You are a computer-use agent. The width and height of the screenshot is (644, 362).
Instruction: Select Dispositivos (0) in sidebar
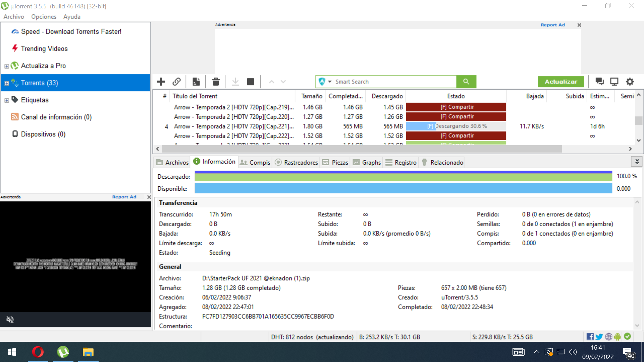point(43,134)
